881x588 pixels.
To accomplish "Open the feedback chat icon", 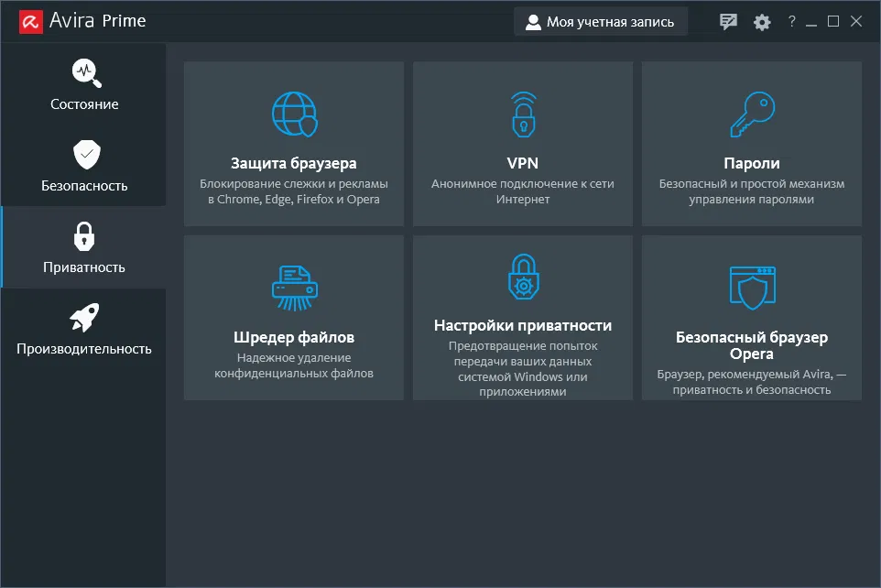I will tap(728, 22).
